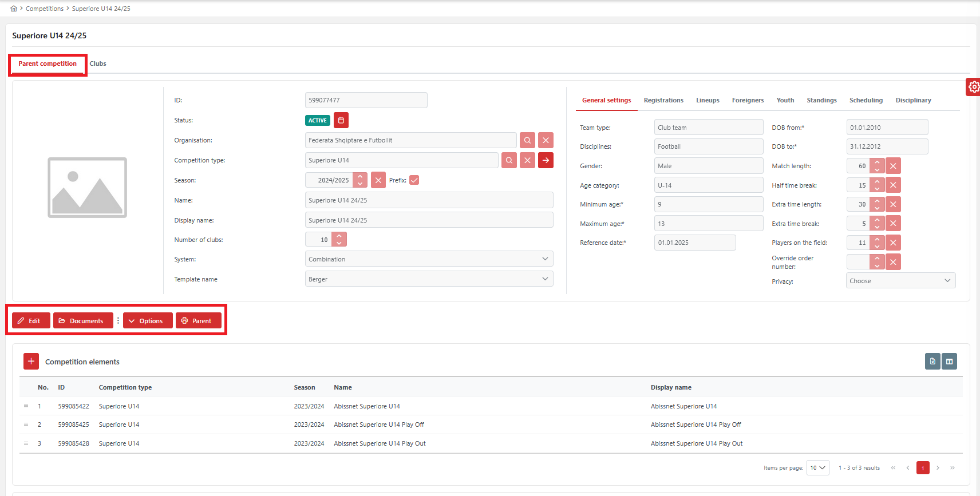Click the Documents button
The width and height of the screenshot is (980, 496).
pos(82,321)
